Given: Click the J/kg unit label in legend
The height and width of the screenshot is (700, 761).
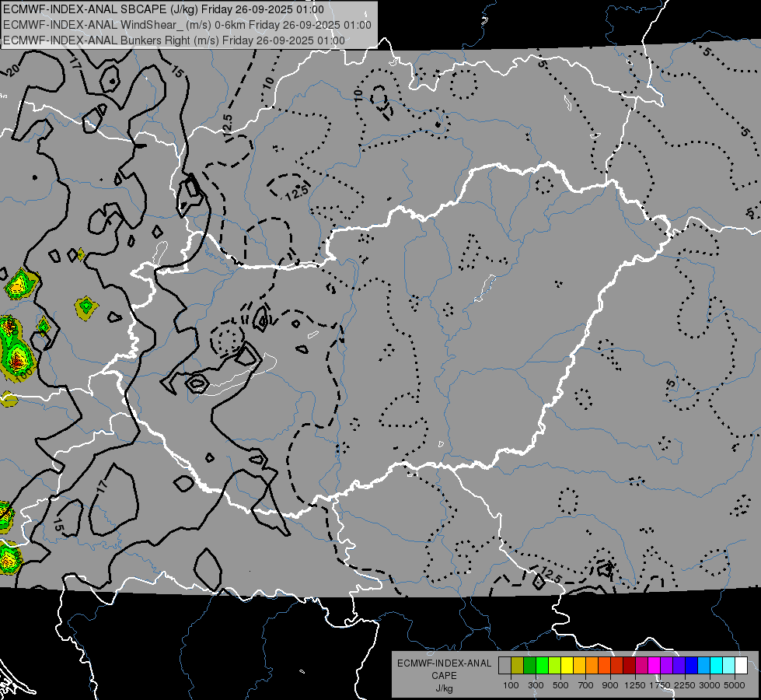Looking at the screenshot, I should coord(444,688).
